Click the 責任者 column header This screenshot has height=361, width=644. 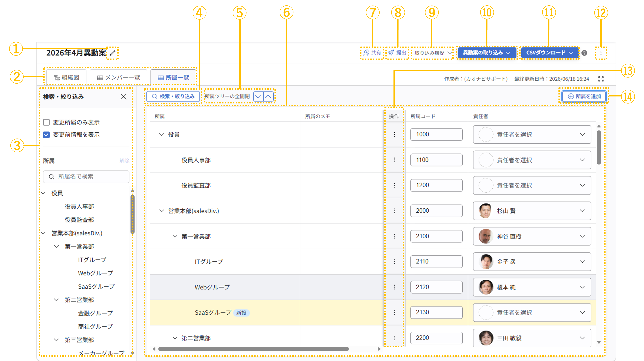[x=480, y=116]
